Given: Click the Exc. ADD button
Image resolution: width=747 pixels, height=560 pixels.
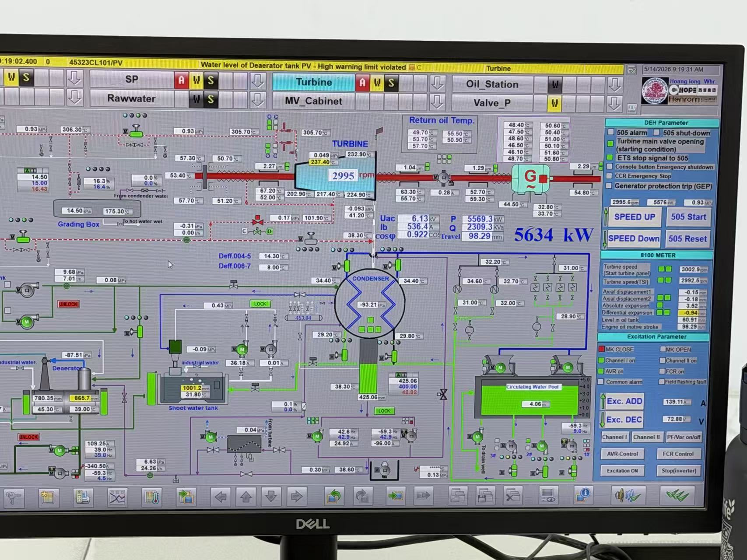Looking at the screenshot, I should pyautogui.click(x=624, y=401).
